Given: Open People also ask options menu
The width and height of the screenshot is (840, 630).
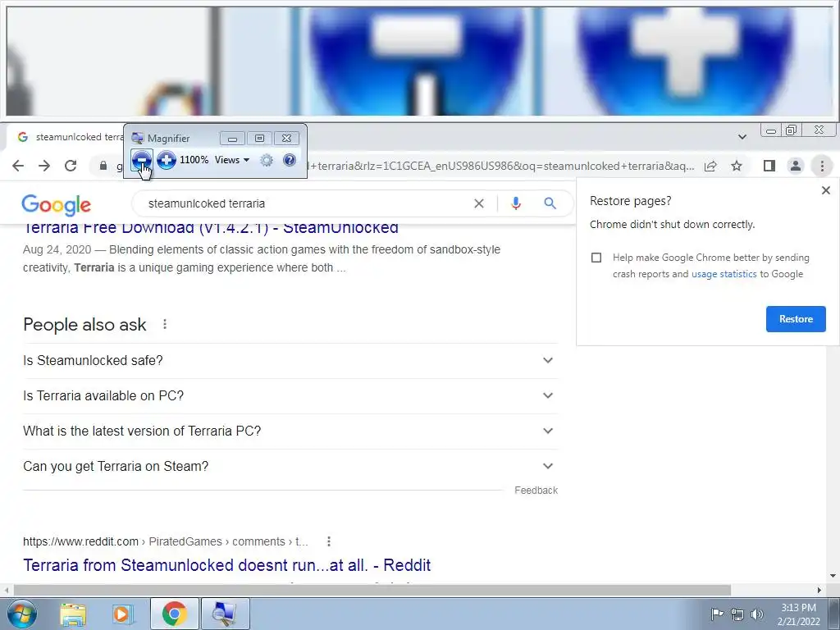Looking at the screenshot, I should coord(165,324).
